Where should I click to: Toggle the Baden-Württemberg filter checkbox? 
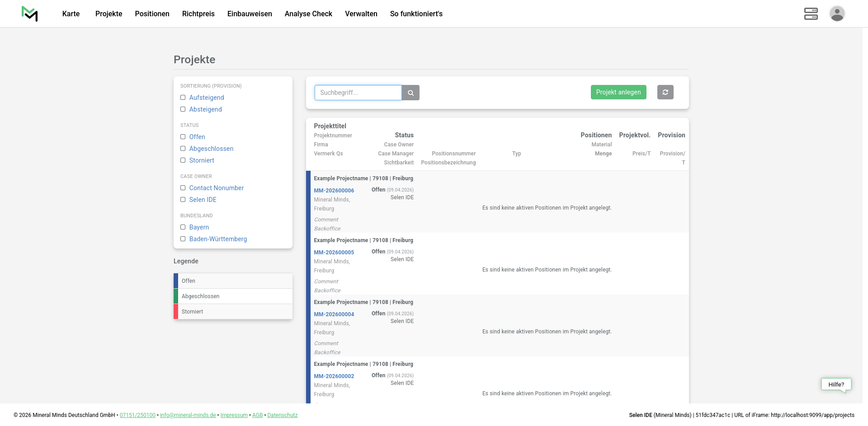[x=183, y=239]
